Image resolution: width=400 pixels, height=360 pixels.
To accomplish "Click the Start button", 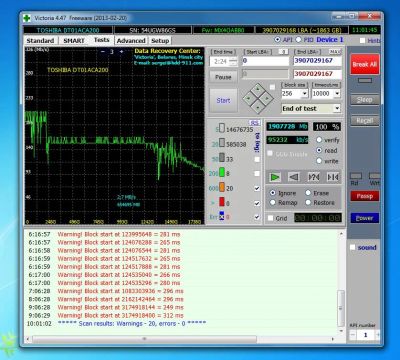I will 223,100.
